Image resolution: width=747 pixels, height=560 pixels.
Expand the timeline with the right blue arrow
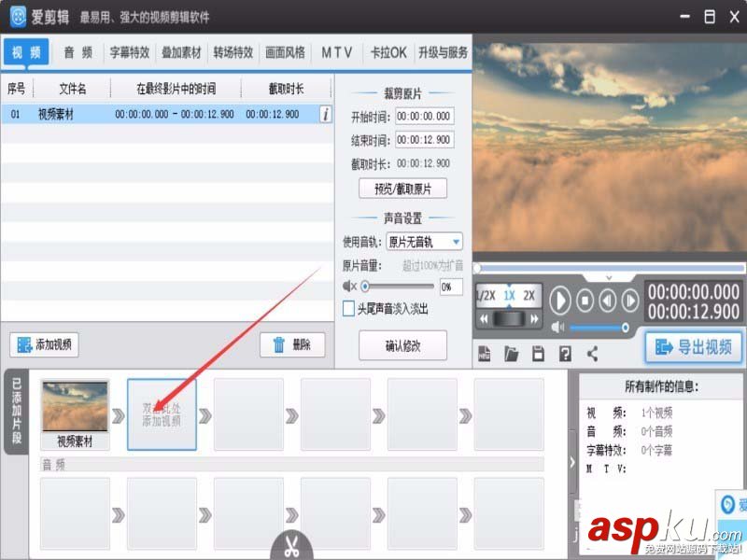tap(572, 461)
